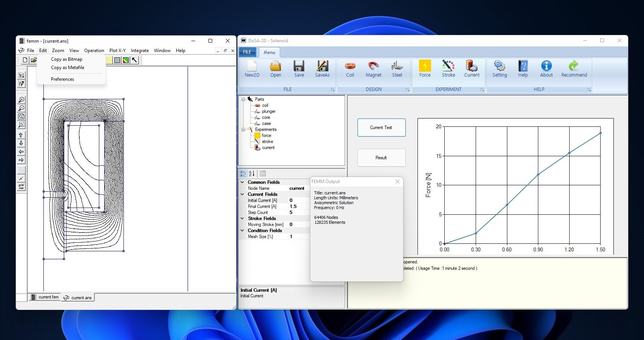
Task: Pan view right with femm right arrow
Action: 21,160
